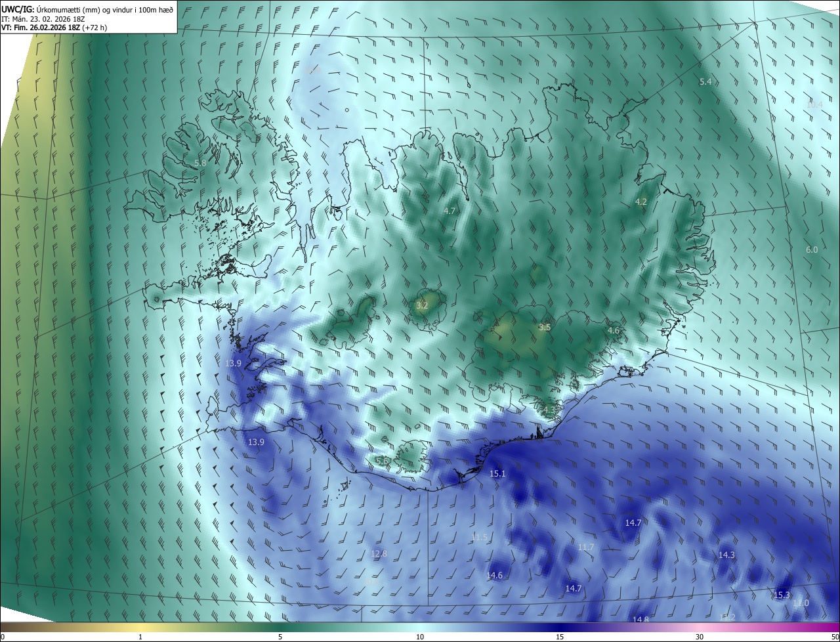840x642 pixels.
Task: Click the map value 14.8
Action: (640, 620)
